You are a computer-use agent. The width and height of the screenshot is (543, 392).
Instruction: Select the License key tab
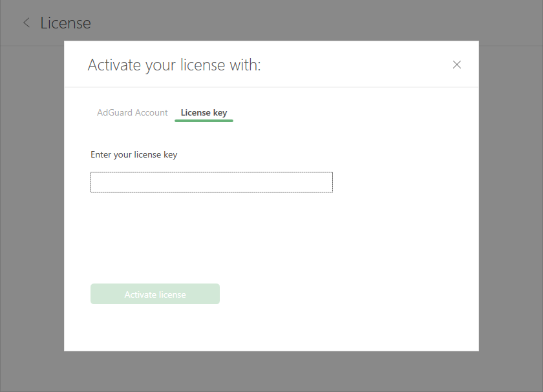point(204,113)
